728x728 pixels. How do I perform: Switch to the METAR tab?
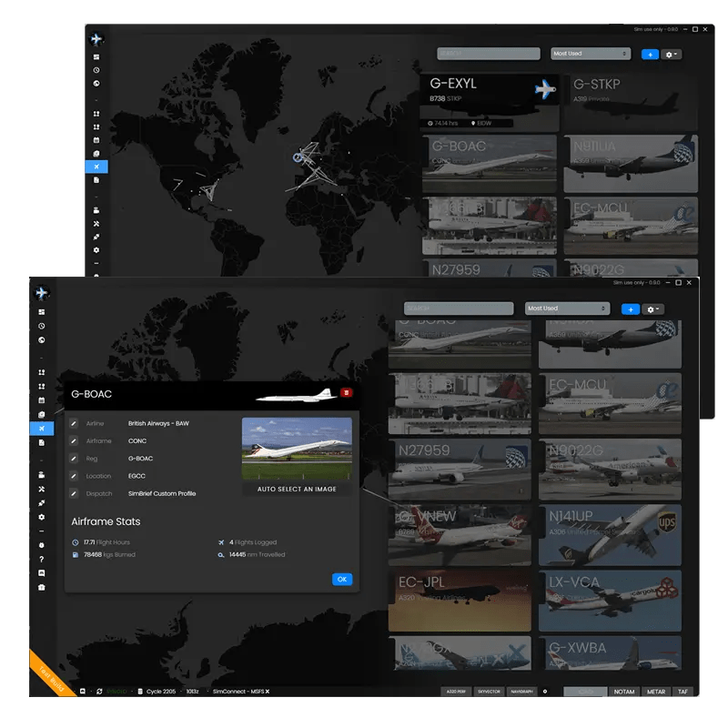point(657,691)
